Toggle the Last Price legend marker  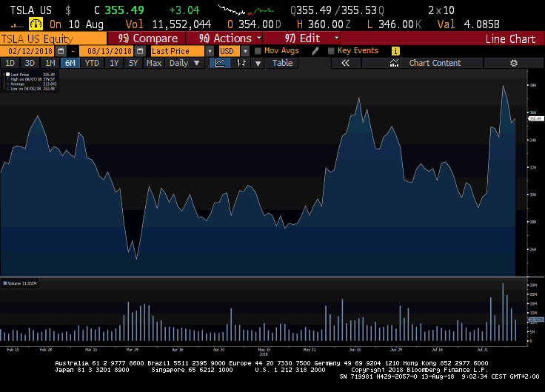7,74
